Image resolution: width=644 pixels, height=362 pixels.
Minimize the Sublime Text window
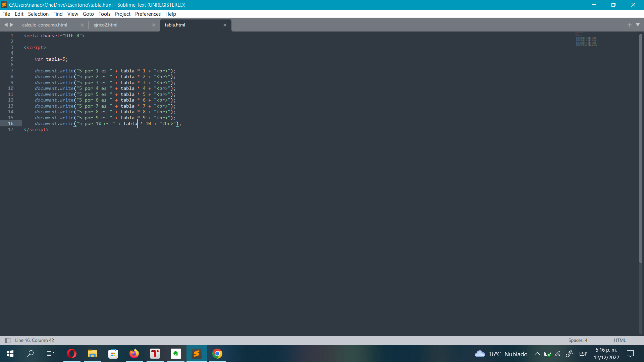pyautogui.click(x=594, y=5)
